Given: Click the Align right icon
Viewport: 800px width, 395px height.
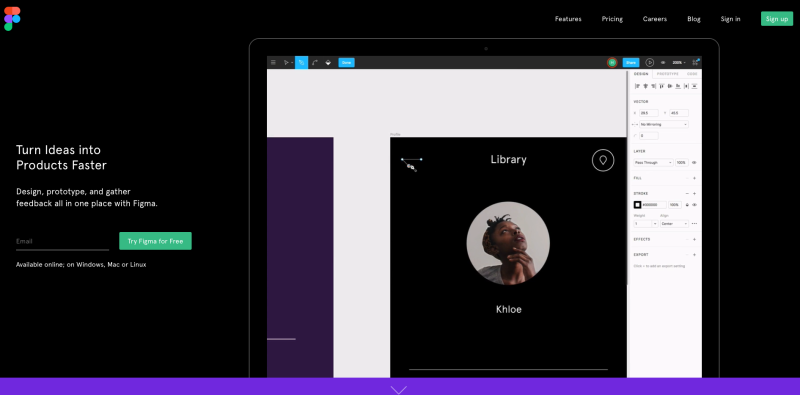Looking at the screenshot, I should [653, 86].
